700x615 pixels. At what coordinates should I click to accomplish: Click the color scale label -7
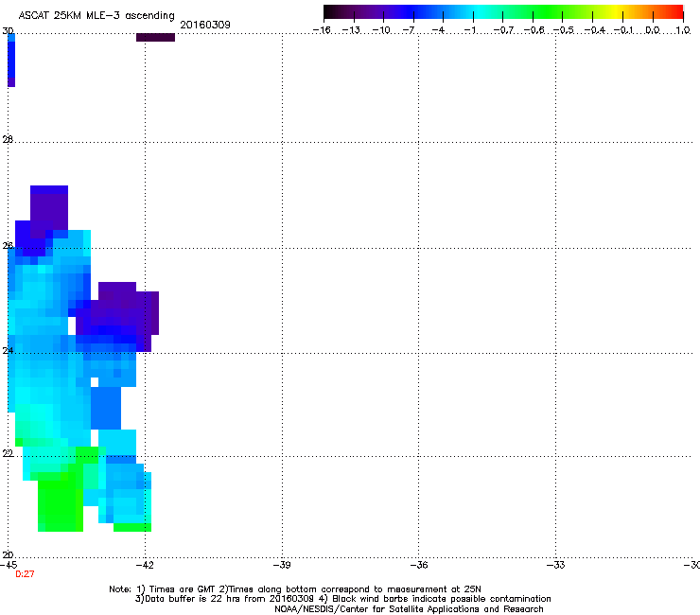click(409, 30)
